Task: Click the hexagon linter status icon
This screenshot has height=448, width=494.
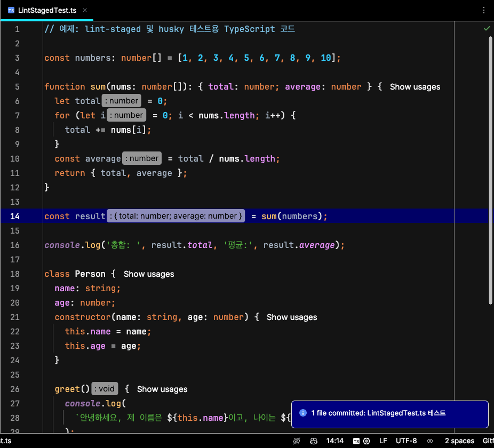Action: [366, 441]
